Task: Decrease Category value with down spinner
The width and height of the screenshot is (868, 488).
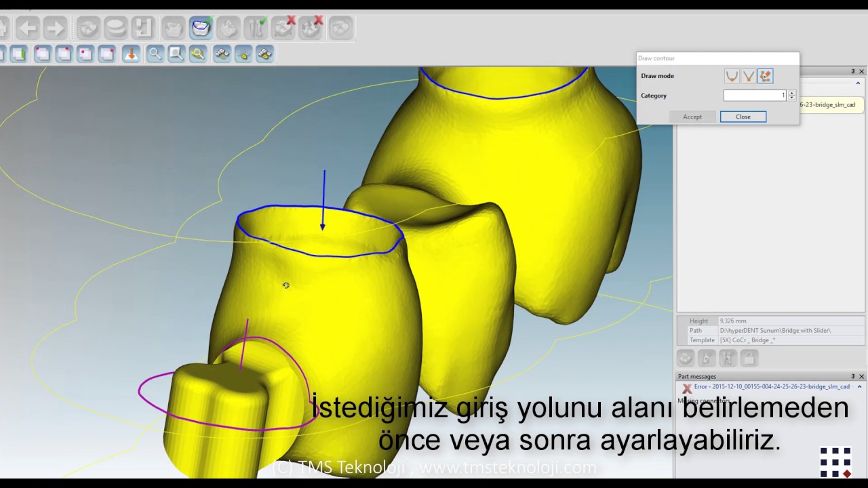Action: click(x=791, y=98)
